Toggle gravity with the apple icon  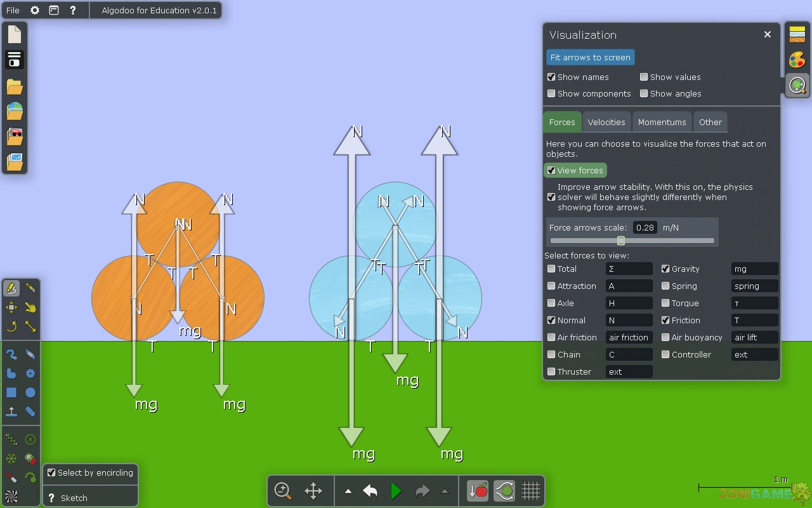coord(478,491)
